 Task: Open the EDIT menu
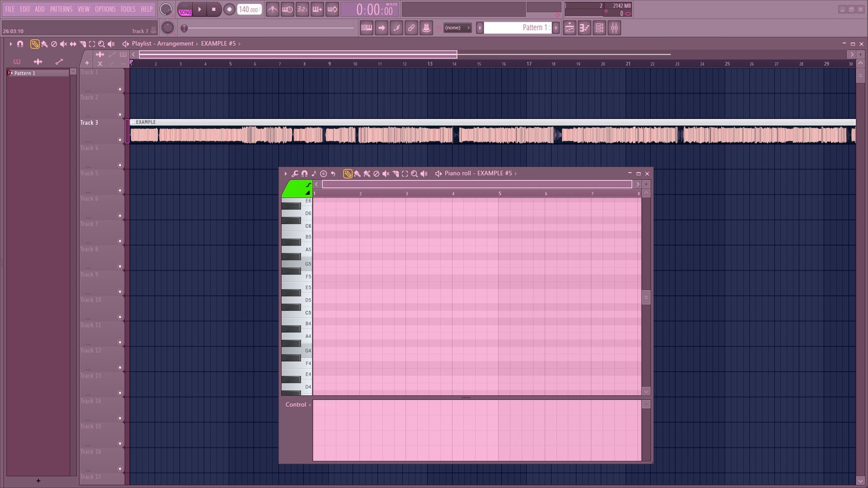(25, 9)
